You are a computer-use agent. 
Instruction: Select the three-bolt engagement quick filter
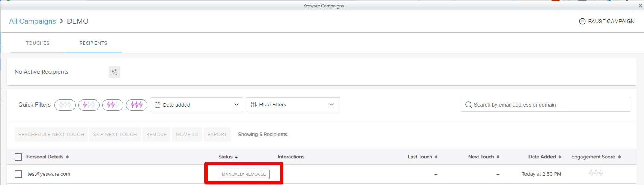[x=136, y=105]
